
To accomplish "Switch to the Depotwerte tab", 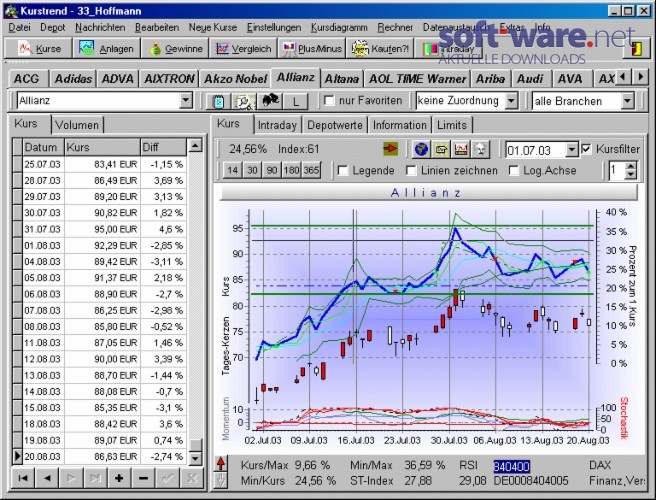I will coord(335,125).
